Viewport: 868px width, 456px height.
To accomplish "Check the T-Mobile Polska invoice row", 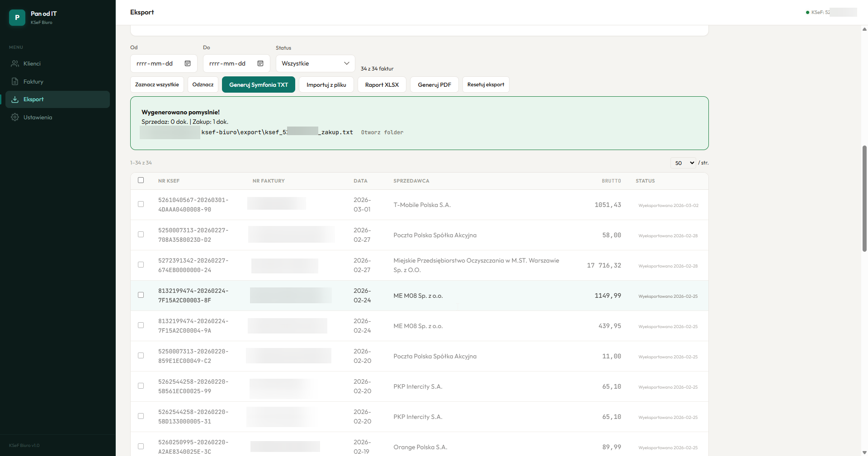I will [141, 204].
